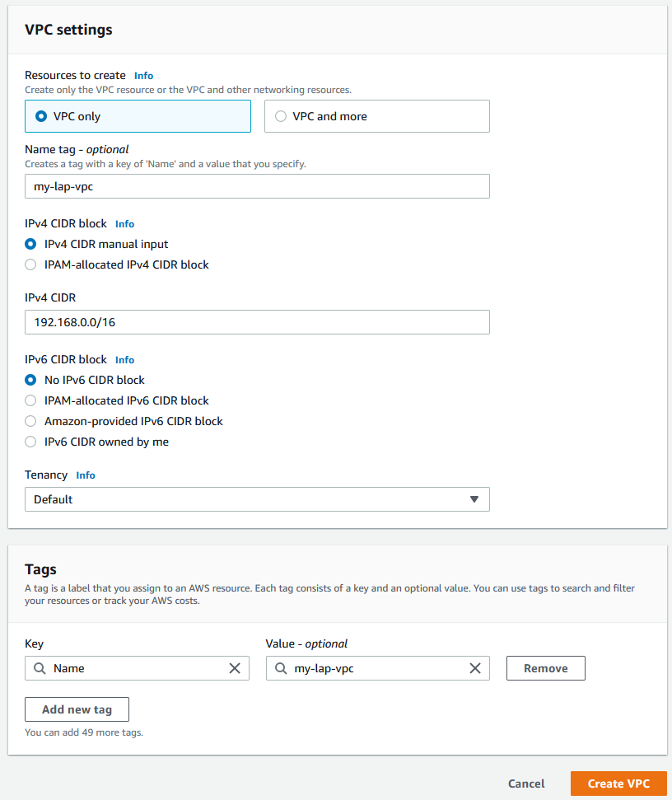The width and height of the screenshot is (672, 800).
Task: Open Info link next to Tenancy
Action: pyautogui.click(x=86, y=475)
